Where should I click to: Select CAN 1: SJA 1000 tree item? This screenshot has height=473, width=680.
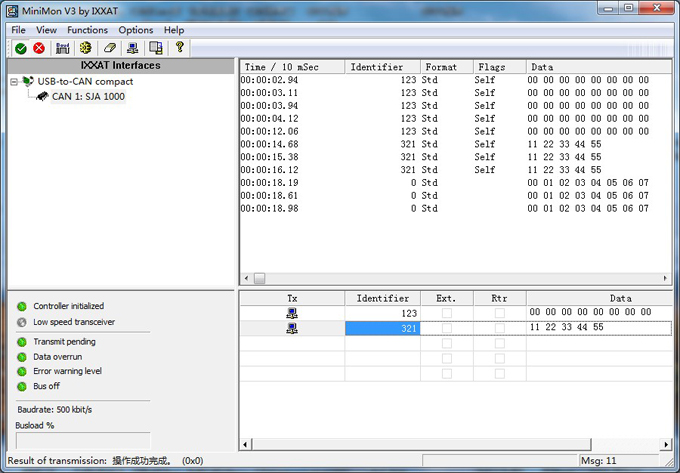coord(88,97)
